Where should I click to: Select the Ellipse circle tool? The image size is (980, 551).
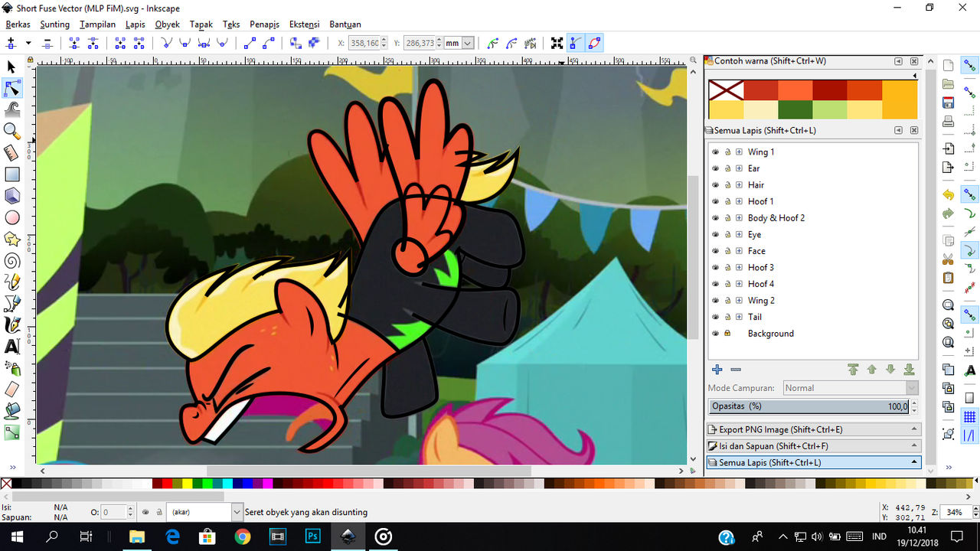tap(11, 217)
